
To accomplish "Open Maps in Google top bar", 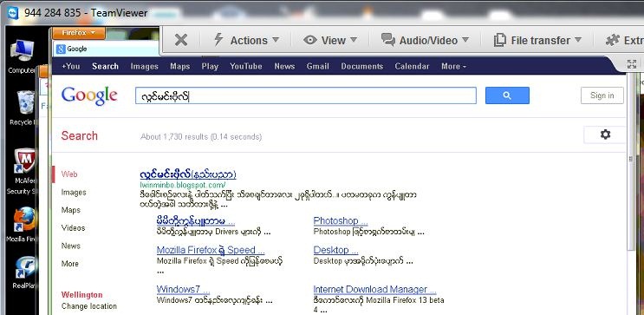I will (180, 66).
